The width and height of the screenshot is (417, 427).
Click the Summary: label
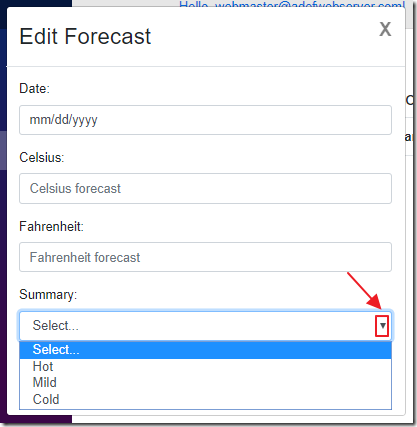pyautogui.click(x=48, y=295)
